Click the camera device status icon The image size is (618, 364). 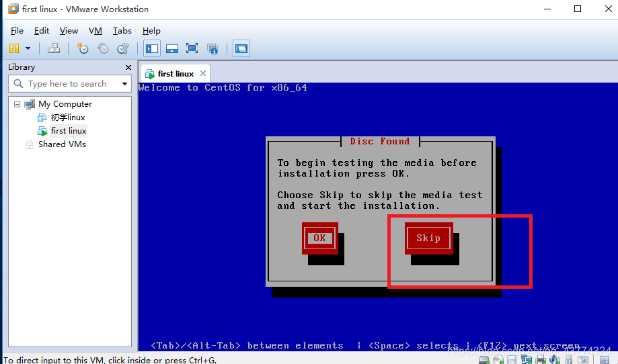[x=583, y=360]
